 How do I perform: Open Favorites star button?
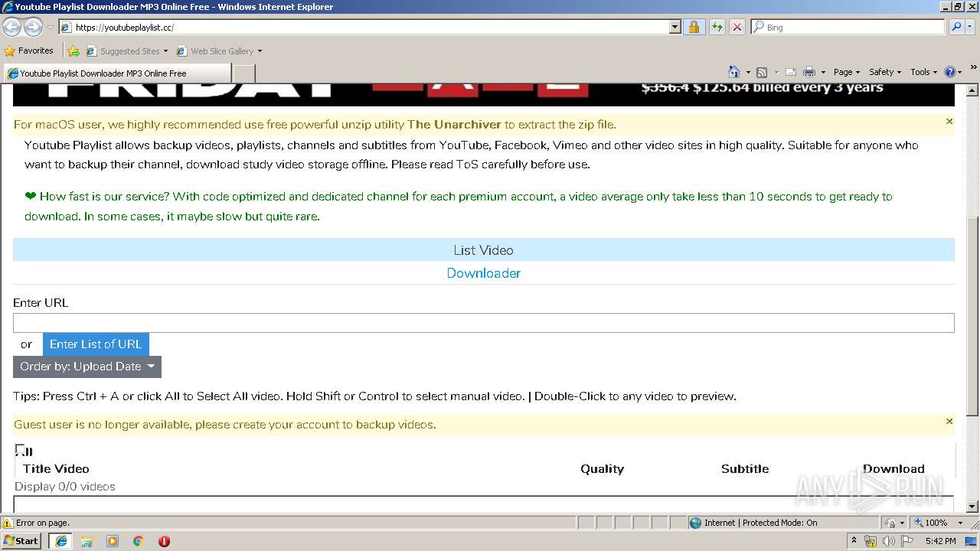(29, 51)
